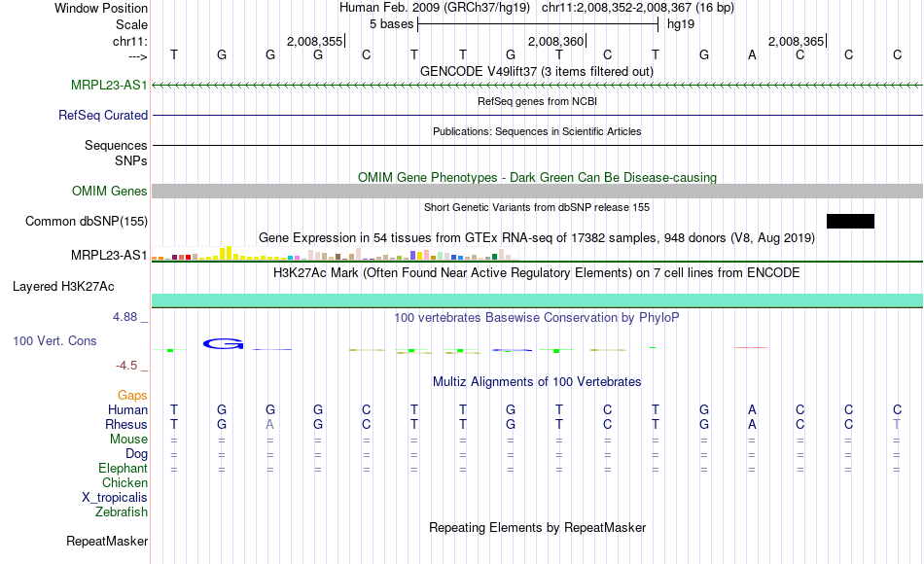Click the Layered H3K27Ac track label
924x564 pixels.
(63, 287)
